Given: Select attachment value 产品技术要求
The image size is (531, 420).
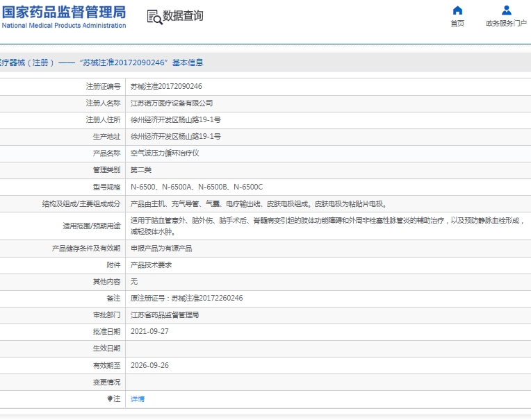Looking at the screenshot, I should [151, 265].
